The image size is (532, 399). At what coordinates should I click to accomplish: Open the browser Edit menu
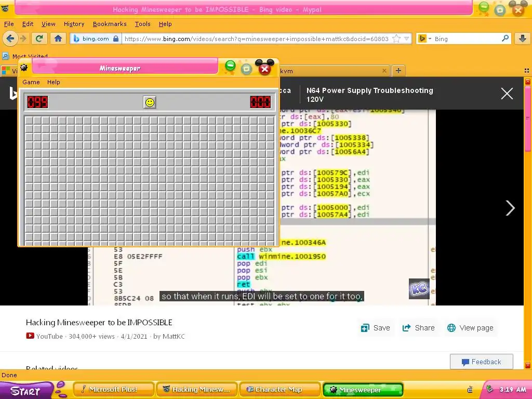tap(28, 24)
